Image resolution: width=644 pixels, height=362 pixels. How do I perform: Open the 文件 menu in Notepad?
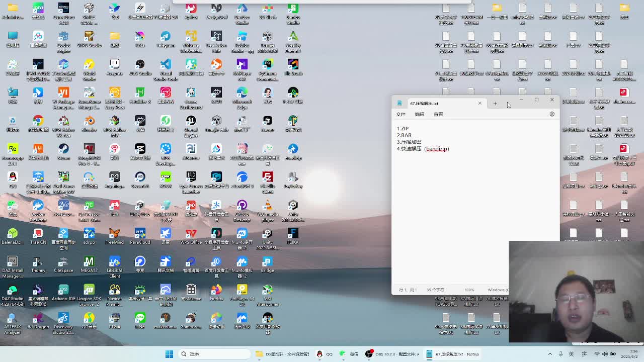400,114
